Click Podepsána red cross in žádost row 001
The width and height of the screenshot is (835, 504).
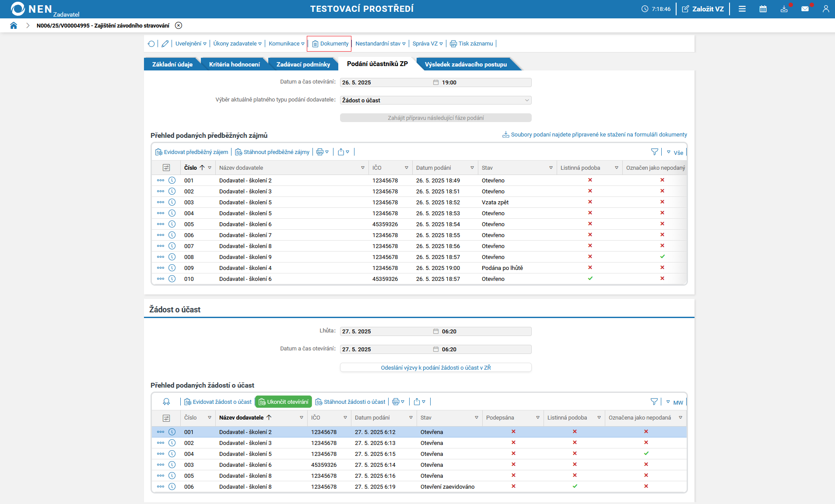(x=513, y=432)
